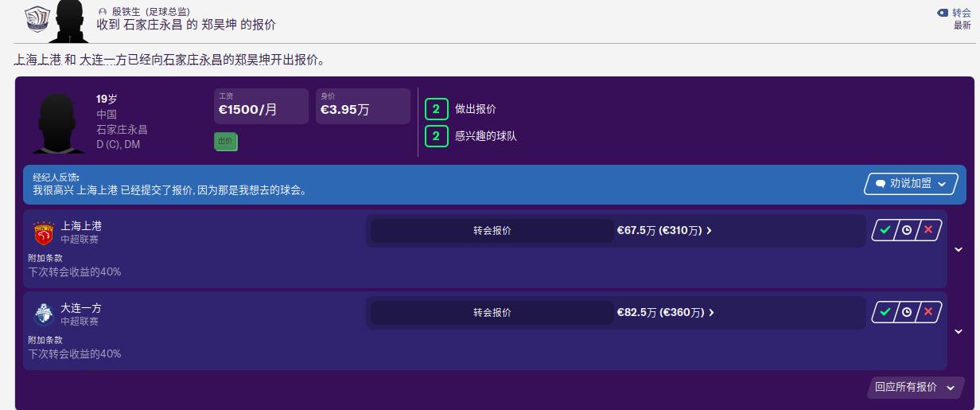Click 下次转会收益的40% under 大连一方
This screenshot has height=410, width=980.
click(x=75, y=353)
